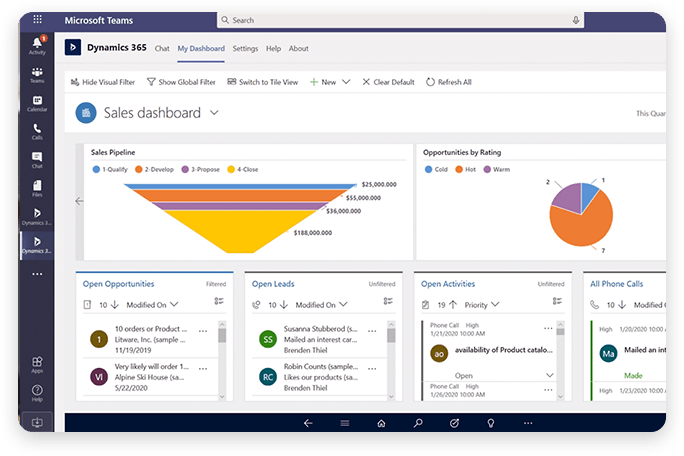This screenshot has width=684, height=456.
Task: Click the home icon in bottom bar
Action: 380,423
